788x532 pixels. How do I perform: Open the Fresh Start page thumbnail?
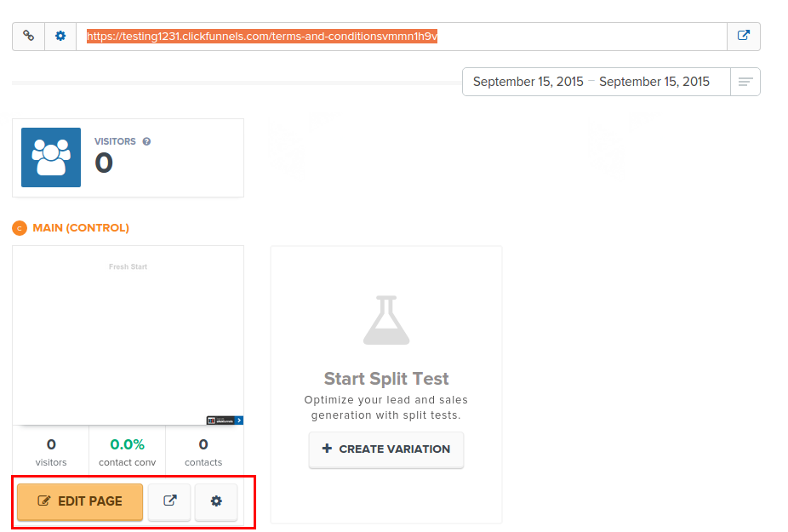coord(128,336)
